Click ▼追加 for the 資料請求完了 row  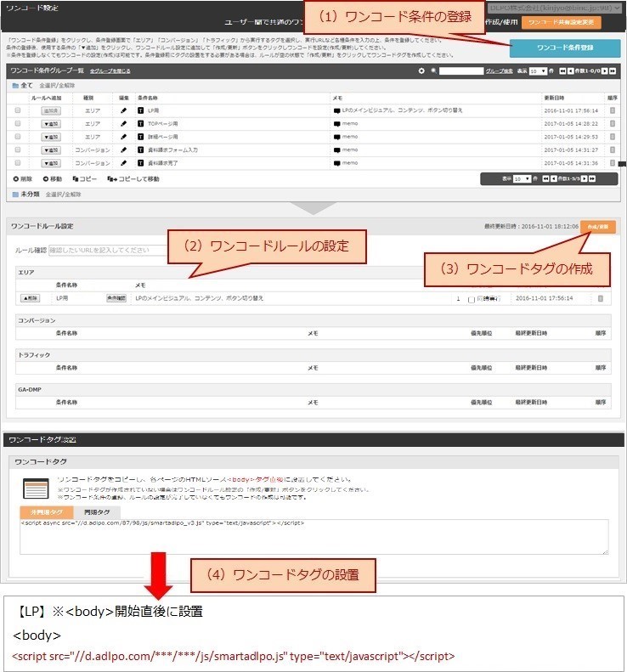pos(51,163)
